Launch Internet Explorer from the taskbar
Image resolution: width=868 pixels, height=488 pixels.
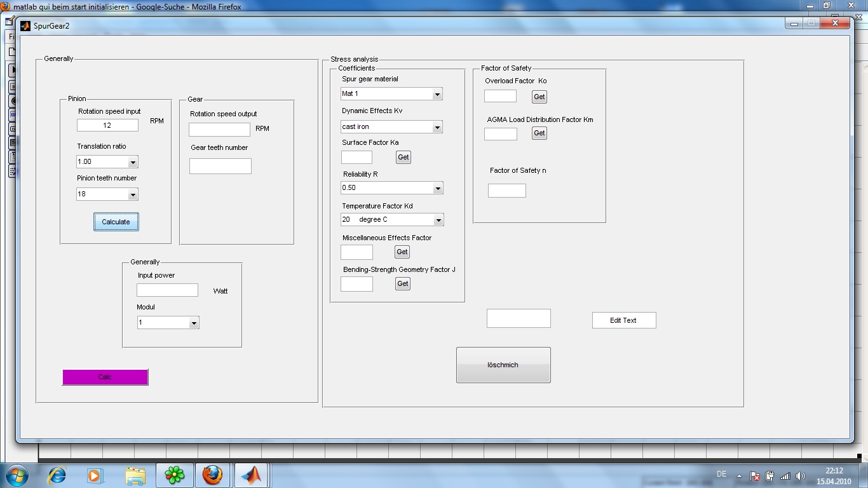click(x=57, y=475)
